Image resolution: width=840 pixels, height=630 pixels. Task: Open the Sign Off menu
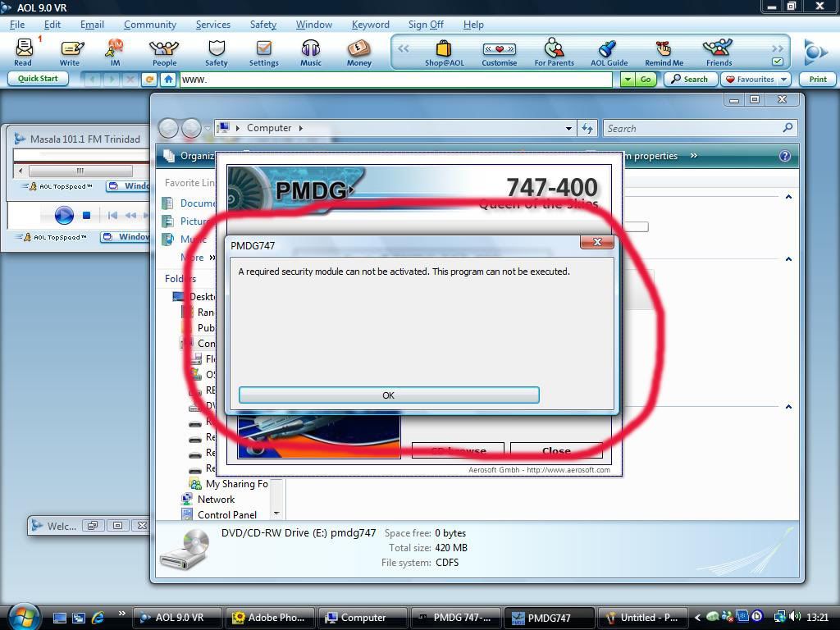point(426,25)
